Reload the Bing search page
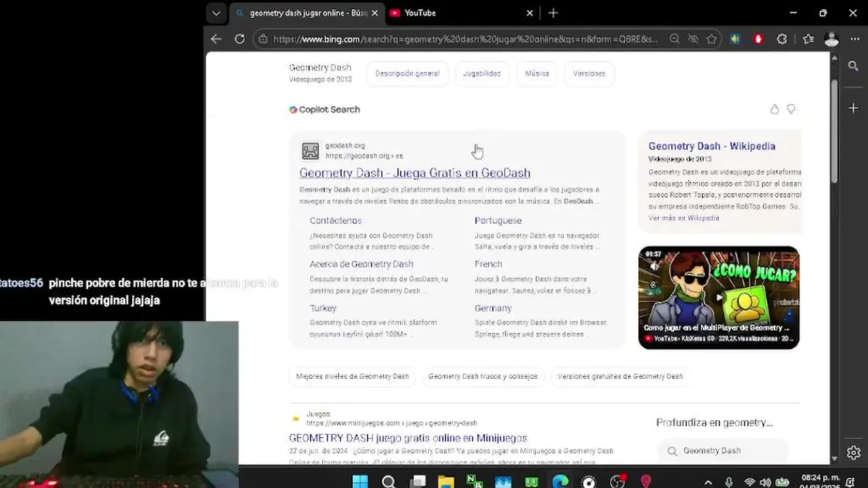 [239, 39]
